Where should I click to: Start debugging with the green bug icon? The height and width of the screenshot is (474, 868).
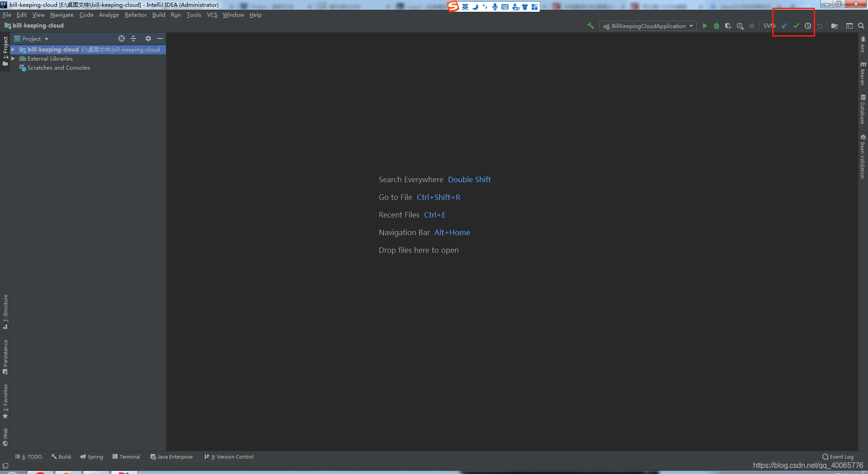pos(717,26)
